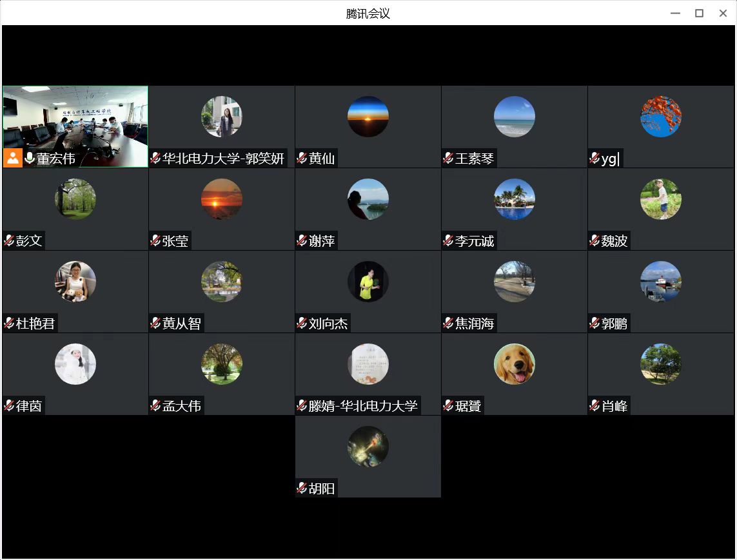Maximize the 腾讯会议 window
This screenshot has height=560, width=737.
click(x=699, y=13)
